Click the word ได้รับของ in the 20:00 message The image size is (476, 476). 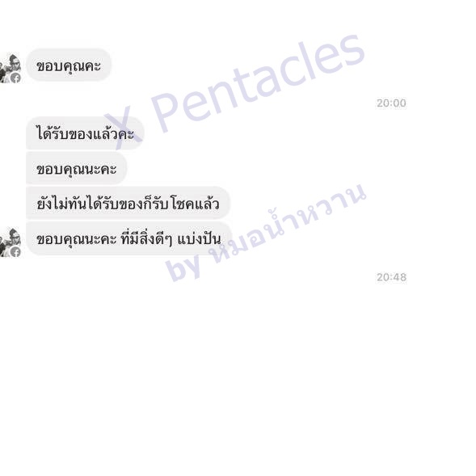pyautogui.click(x=65, y=133)
